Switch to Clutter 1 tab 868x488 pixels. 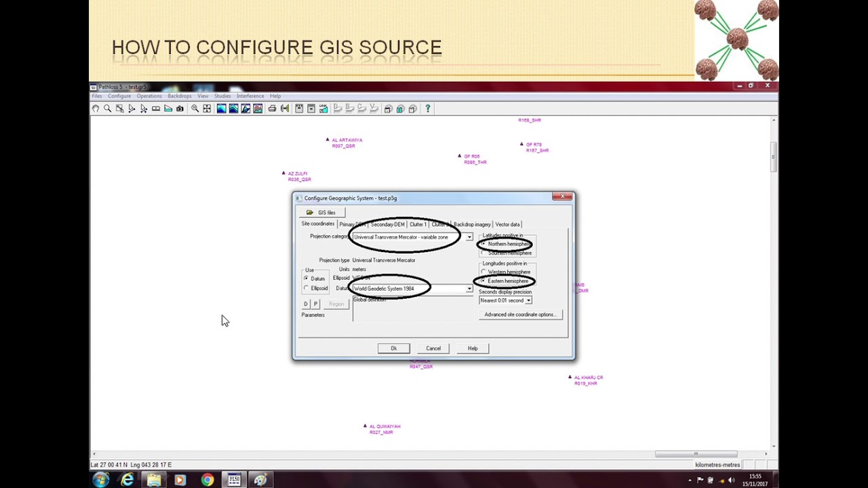[x=418, y=224]
